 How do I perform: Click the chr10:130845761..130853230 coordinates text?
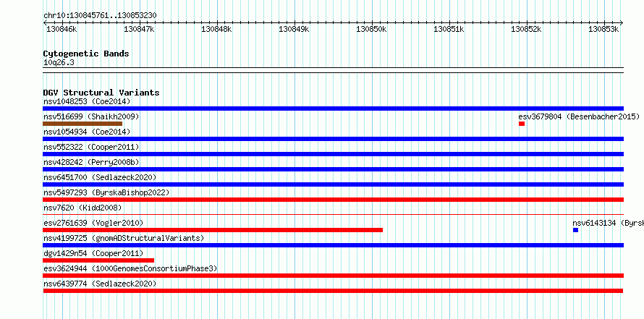coord(100,16)
